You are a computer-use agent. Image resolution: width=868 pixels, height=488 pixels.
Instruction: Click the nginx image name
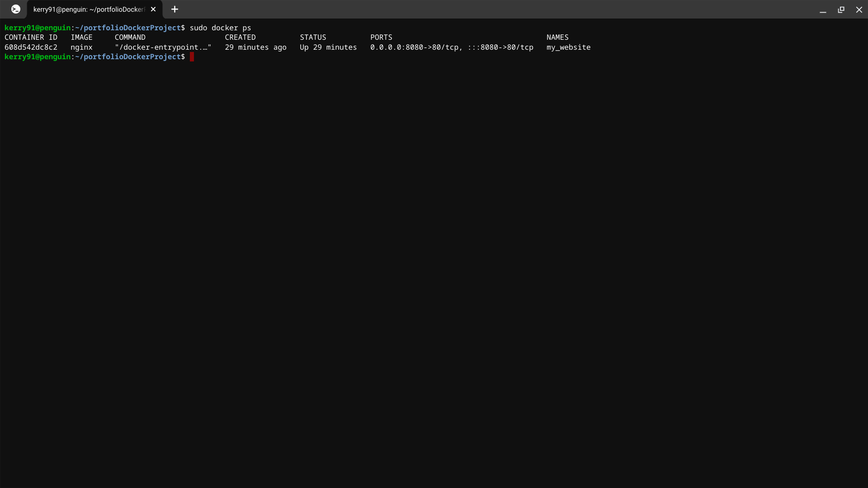pyautogui.click(x=81, y=47)
